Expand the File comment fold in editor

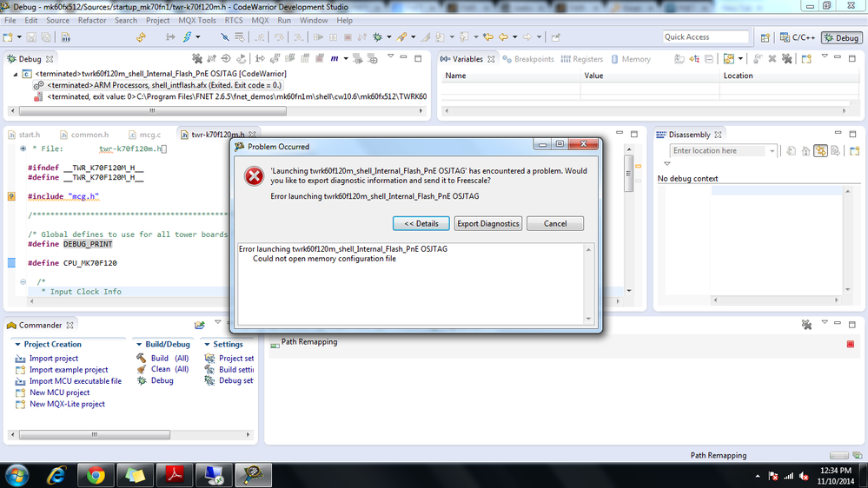(x=23, y=148)
